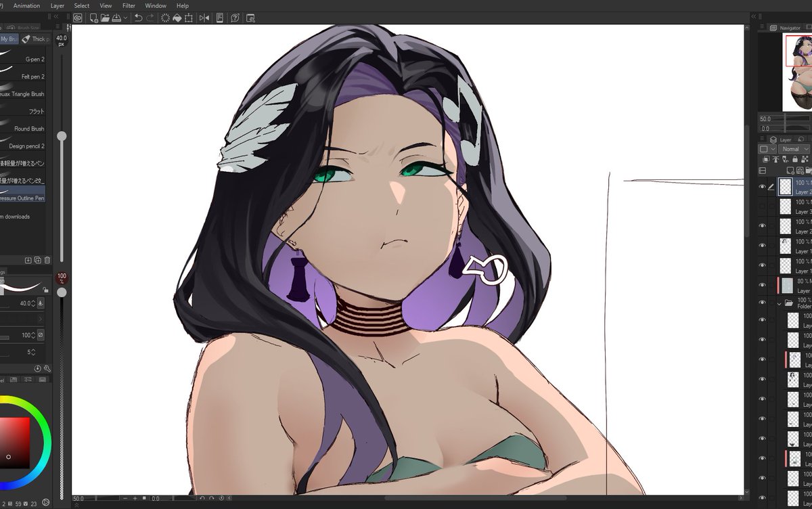Click the Clip Studio Assets search icon
812x509 pixels.
pos(250,18)
